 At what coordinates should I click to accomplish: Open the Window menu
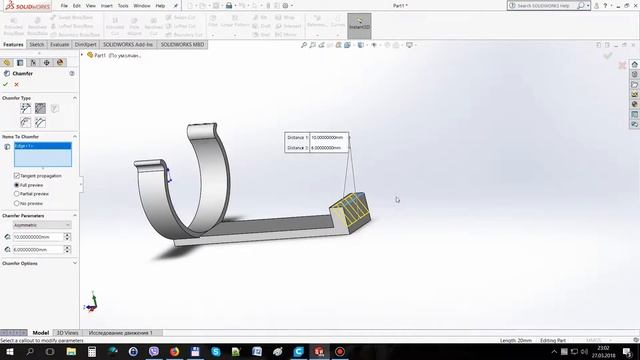tap(142, 6)
